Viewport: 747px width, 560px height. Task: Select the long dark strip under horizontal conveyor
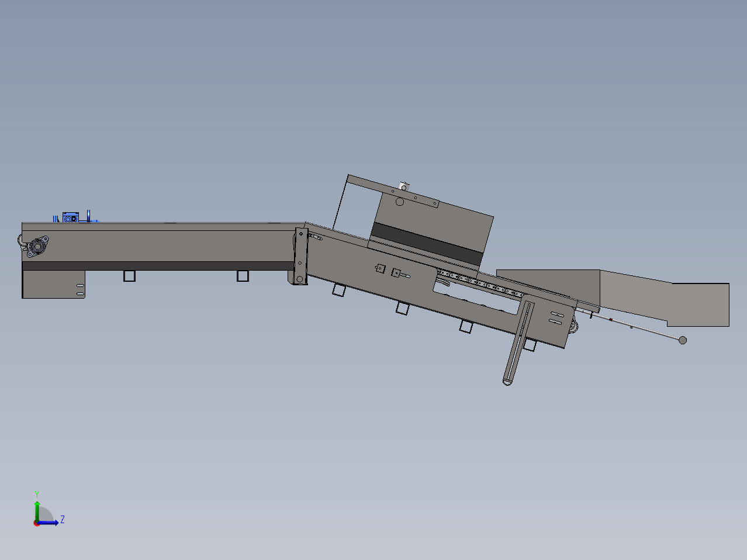[158, 266]
